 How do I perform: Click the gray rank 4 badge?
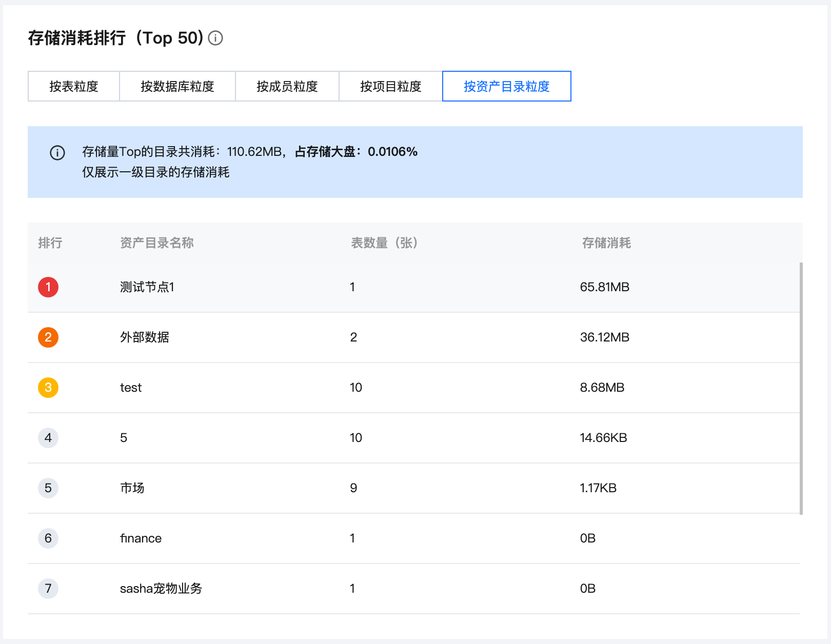[48, 438]
